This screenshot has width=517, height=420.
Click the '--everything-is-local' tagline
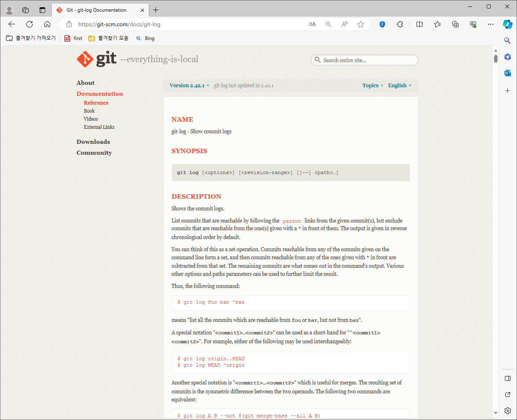click(x=159, y=59)
